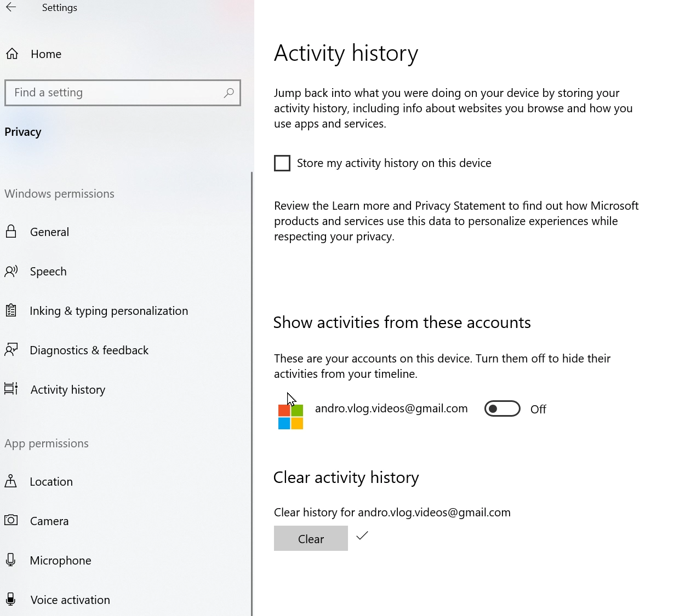
Task: Click the Diagnostics & feedback icon
Action: click(11, 350)
